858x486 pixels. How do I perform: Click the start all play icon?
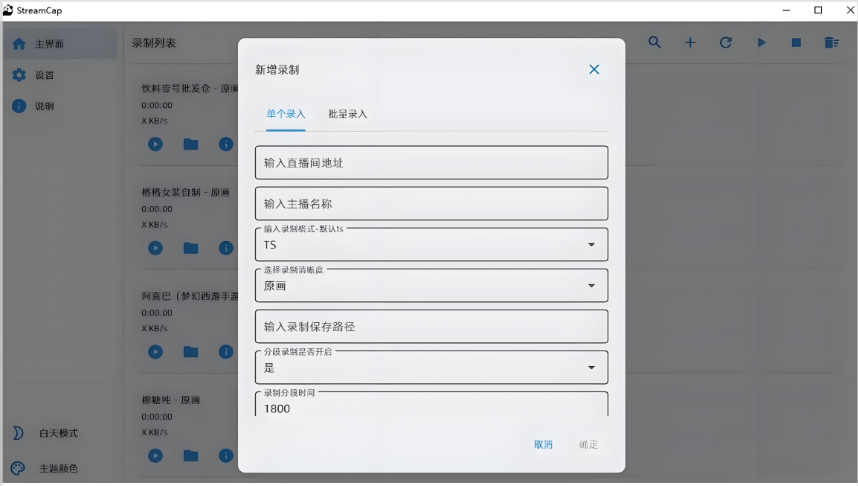(x=761, y=42)
